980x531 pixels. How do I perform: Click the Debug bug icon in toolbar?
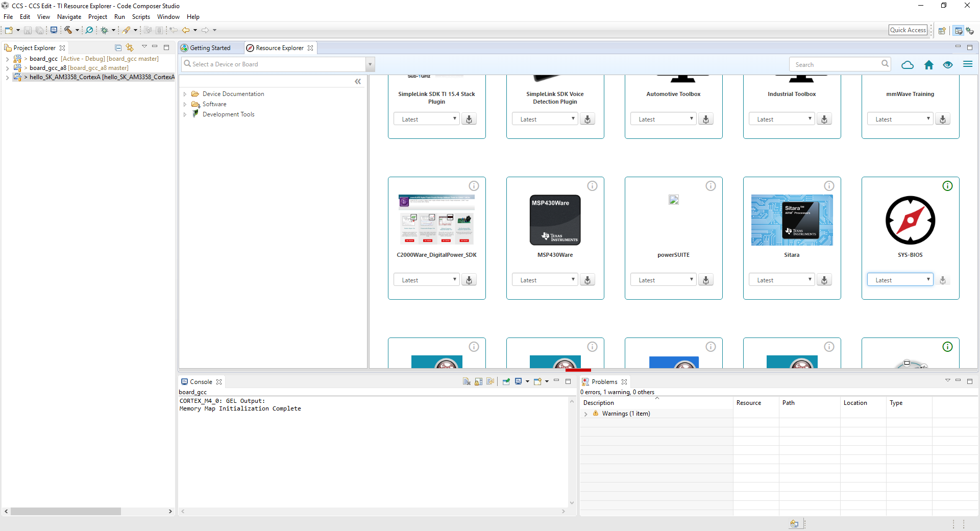pyautogui.click(x=104, y=30)
